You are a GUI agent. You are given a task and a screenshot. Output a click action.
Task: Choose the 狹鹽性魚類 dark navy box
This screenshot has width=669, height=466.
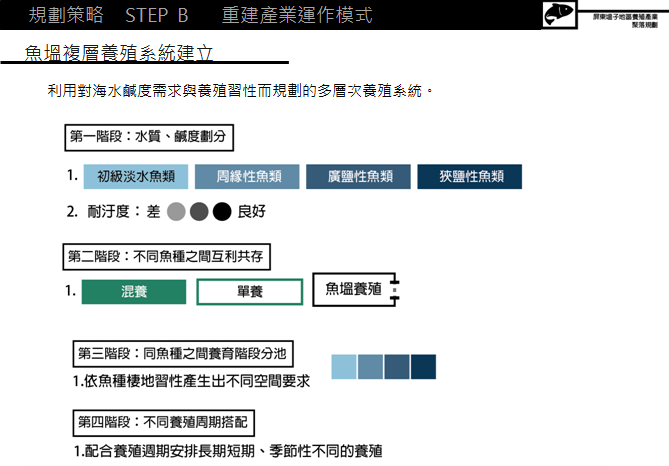coord(469,177)
